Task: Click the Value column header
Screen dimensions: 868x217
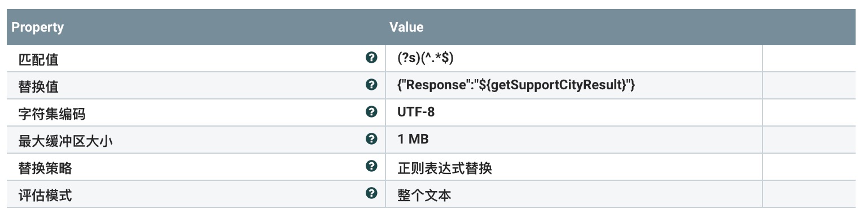Action: click(x=406, y=27)
